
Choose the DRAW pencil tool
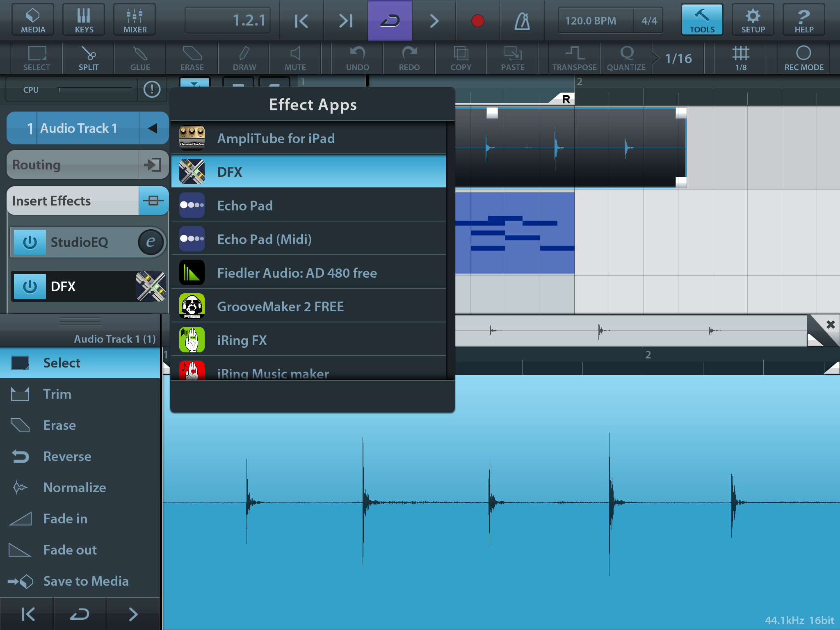click(244, 58)
